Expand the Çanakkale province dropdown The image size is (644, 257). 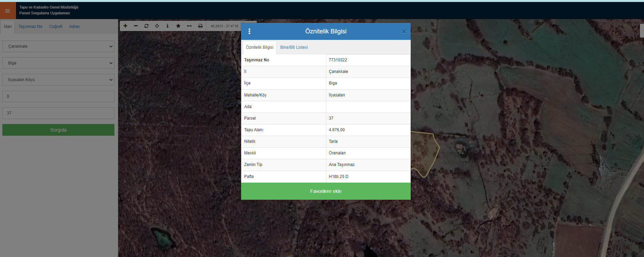click(x=58, y=46)
